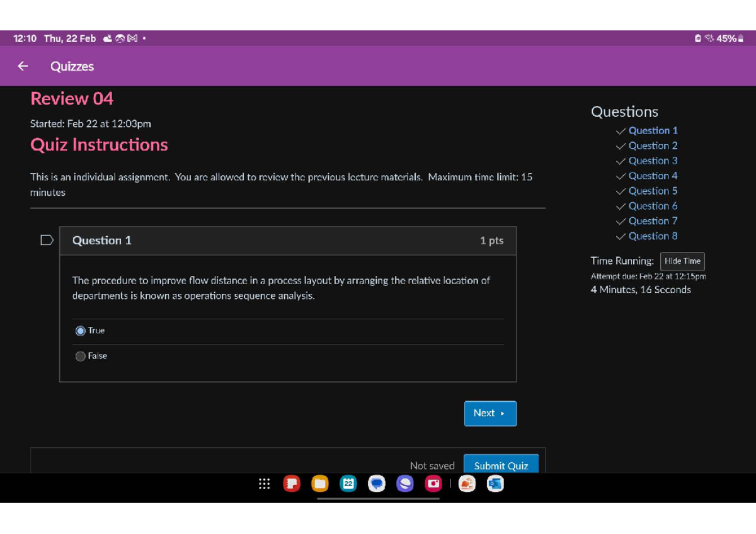Tap the back arrow beside Quizzes
Image resolution: width=756 pixels, height=534 pixels.
tap(23, 66)
